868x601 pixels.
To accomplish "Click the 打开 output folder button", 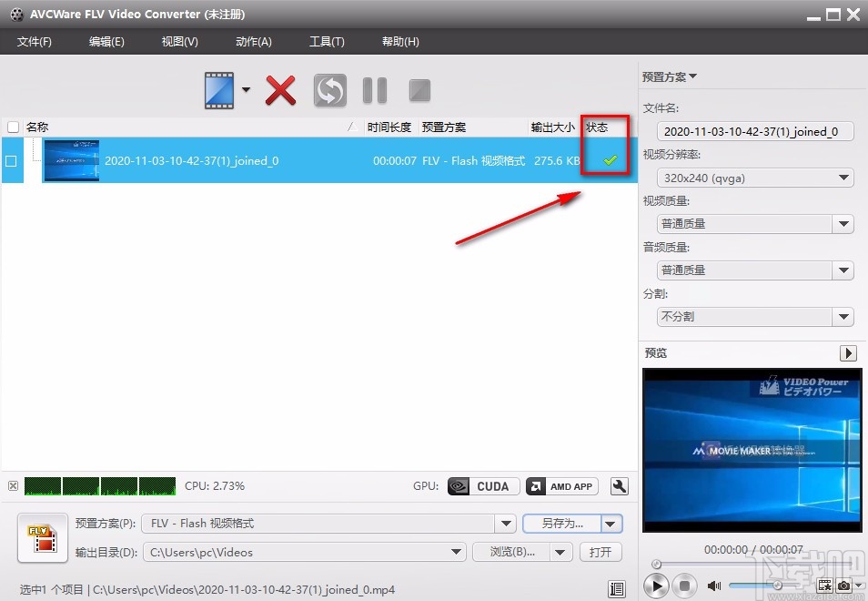I will pyautogui.click(x=601, y=552).
